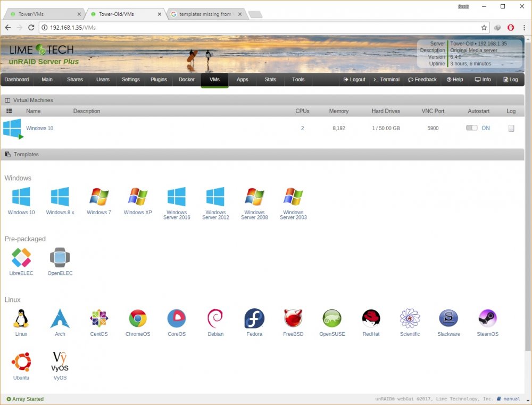This screenshot has width=532, height=405.
Task: Close the Tower-Old/VMs browser tab
Action: coord(159,14)
